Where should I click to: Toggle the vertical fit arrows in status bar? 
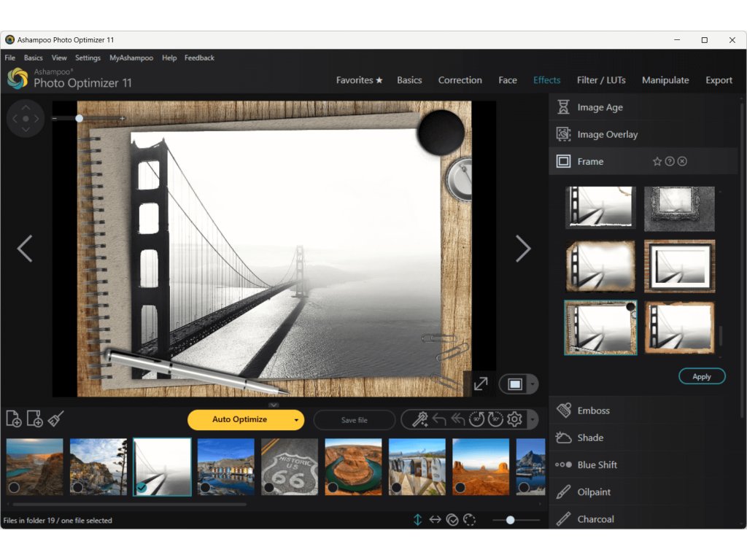pyautogui.click(x=417, y=520)
